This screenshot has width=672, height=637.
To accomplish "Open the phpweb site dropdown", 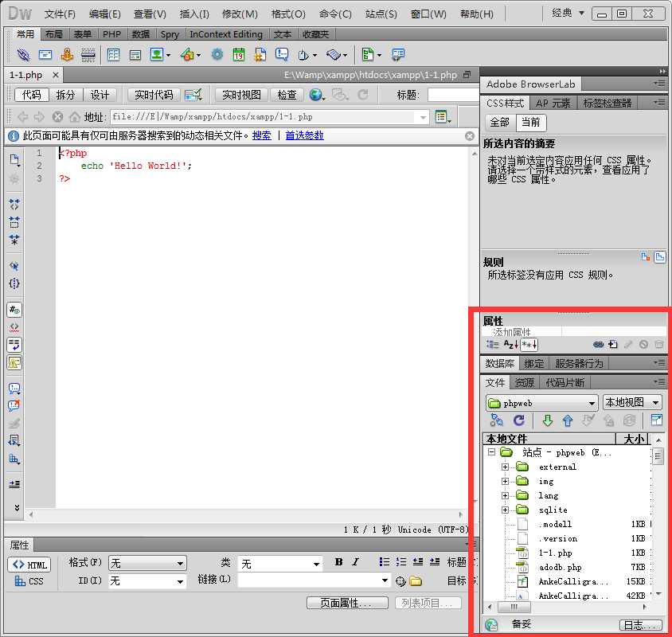I will click(541, 403).
